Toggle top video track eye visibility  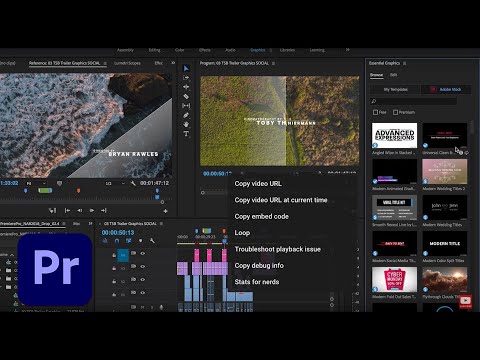(143, 253)
